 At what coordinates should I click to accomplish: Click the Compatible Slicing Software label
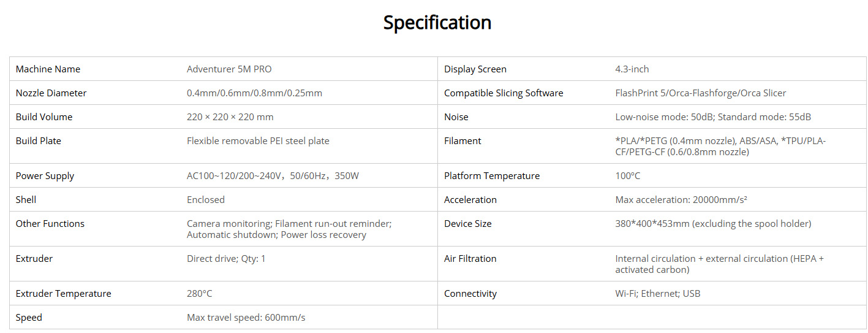(x=504, y=93)
